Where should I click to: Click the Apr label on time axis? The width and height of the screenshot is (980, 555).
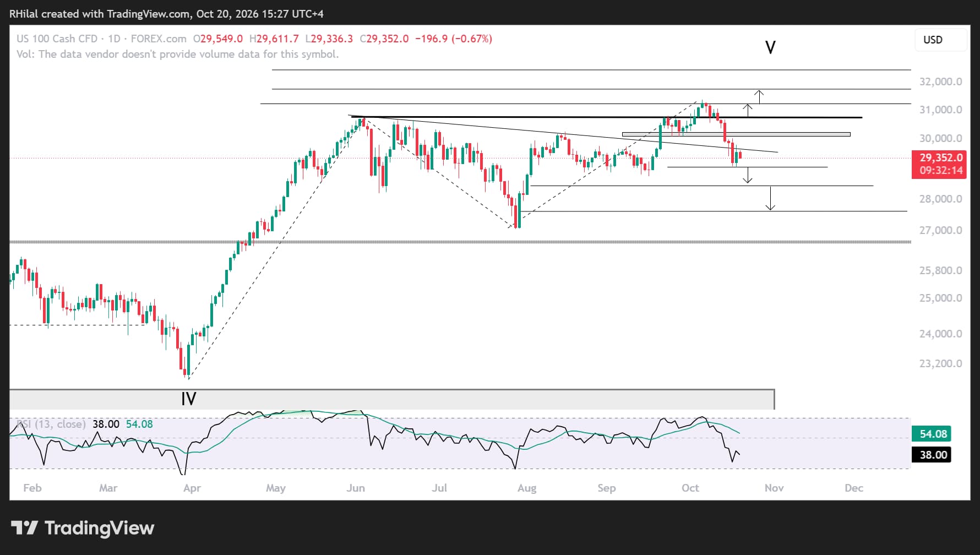(192, 488)
